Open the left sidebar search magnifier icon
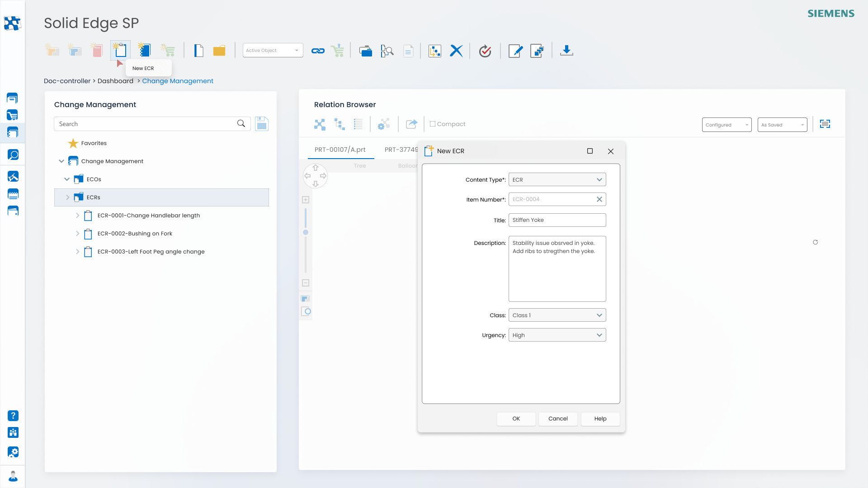Screen dimensions: 868x488 click(13, 155)
